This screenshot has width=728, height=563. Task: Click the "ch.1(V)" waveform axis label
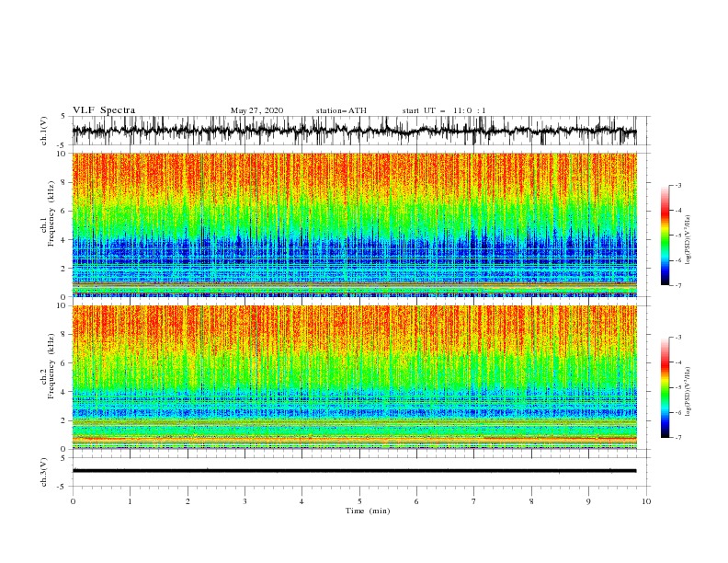[44, 131]
